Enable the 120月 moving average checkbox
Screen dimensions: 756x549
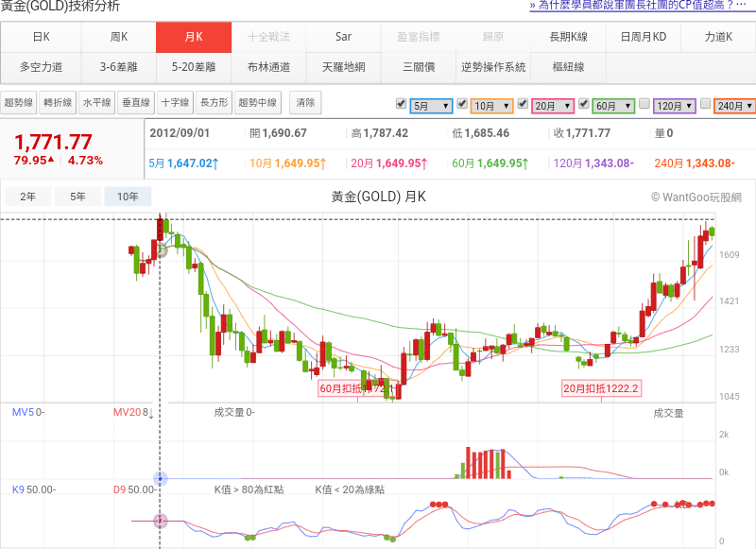(644, 104)
